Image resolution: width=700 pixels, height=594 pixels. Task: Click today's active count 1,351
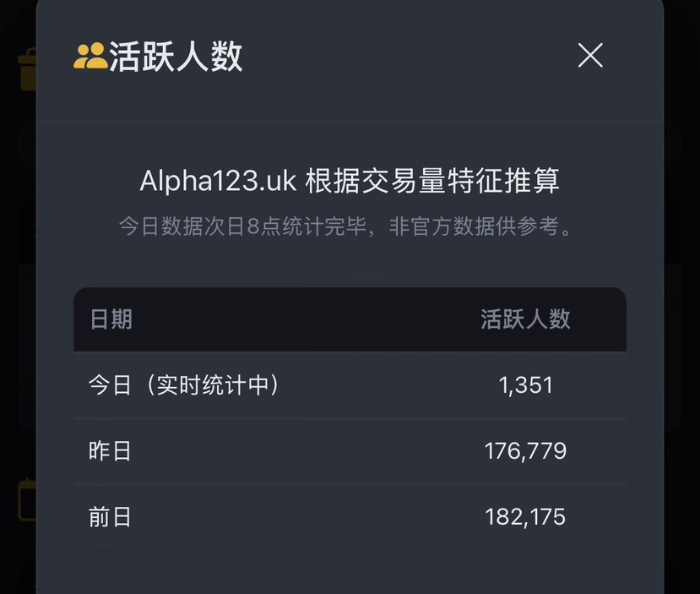click(x=525, y=385)
